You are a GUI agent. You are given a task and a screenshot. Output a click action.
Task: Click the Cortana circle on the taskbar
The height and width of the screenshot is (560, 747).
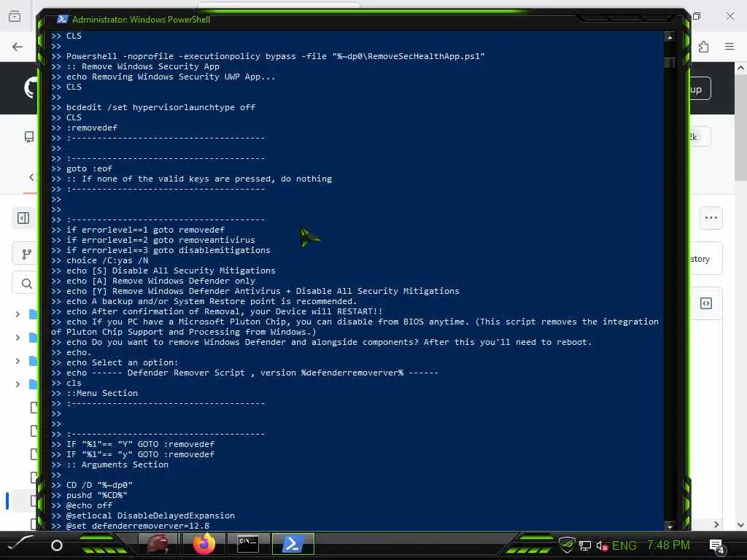pos(57,545)
